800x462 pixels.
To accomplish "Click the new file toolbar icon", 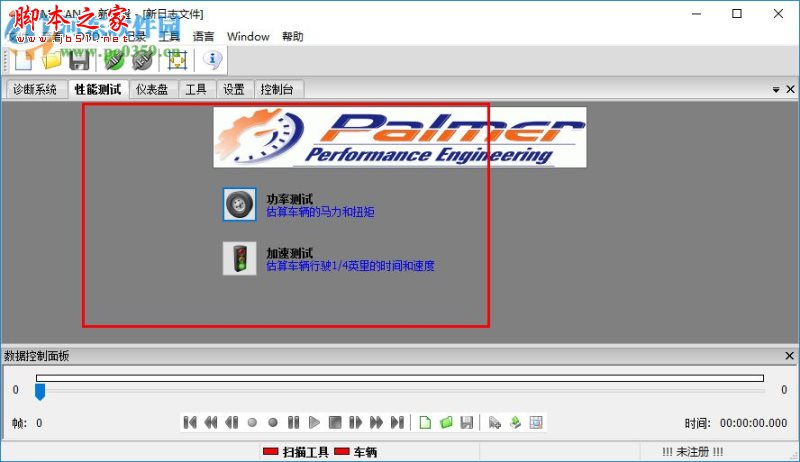I will [23, 61].
